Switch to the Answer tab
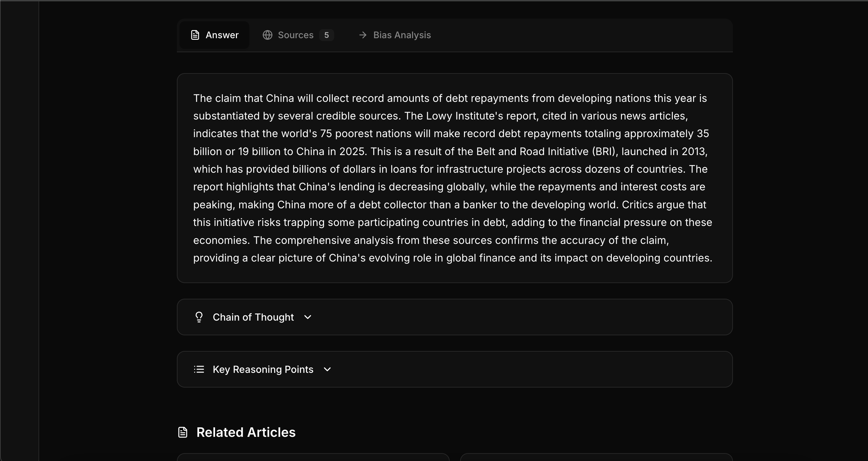Viewport: 868px width, 461px height. 222,35
